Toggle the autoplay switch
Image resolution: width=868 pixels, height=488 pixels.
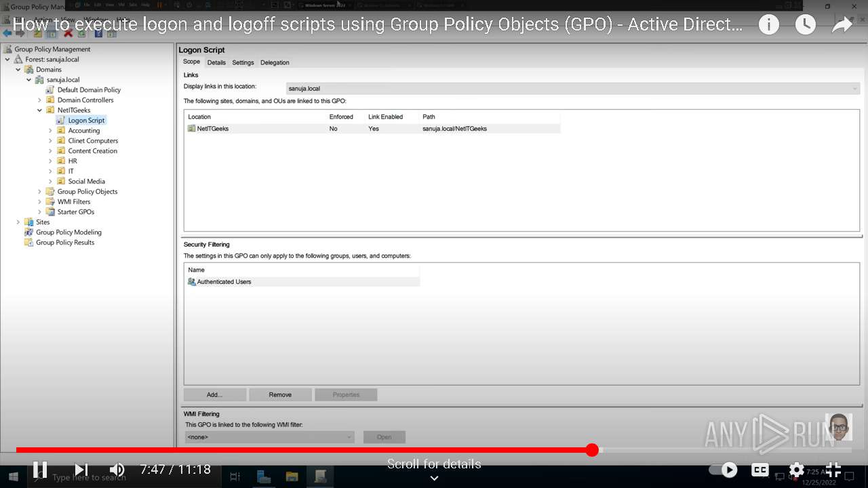(723, 470)
